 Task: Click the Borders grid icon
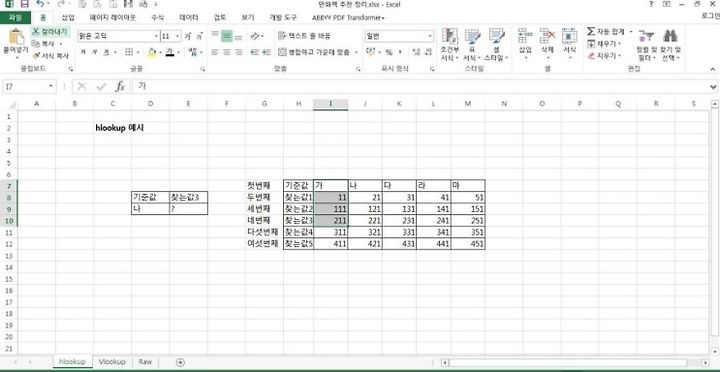[x=129, y=52]
